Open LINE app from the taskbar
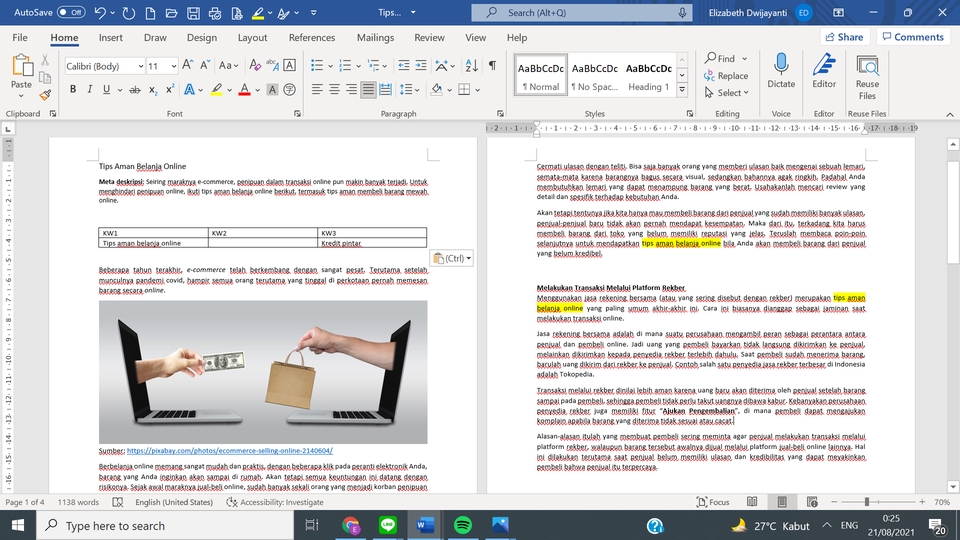960x540 pixels. pos(388,525)
